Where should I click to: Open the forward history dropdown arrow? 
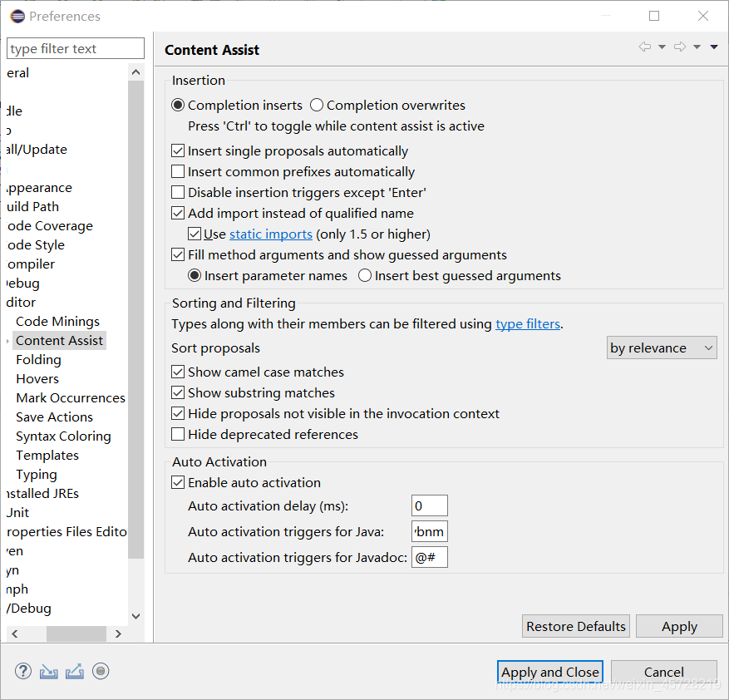coord(697,47)
